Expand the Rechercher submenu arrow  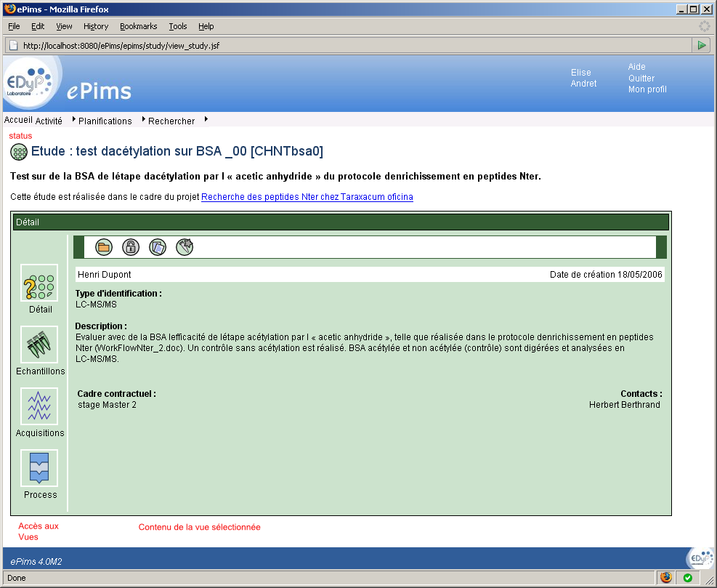click(x=206, y=120)
